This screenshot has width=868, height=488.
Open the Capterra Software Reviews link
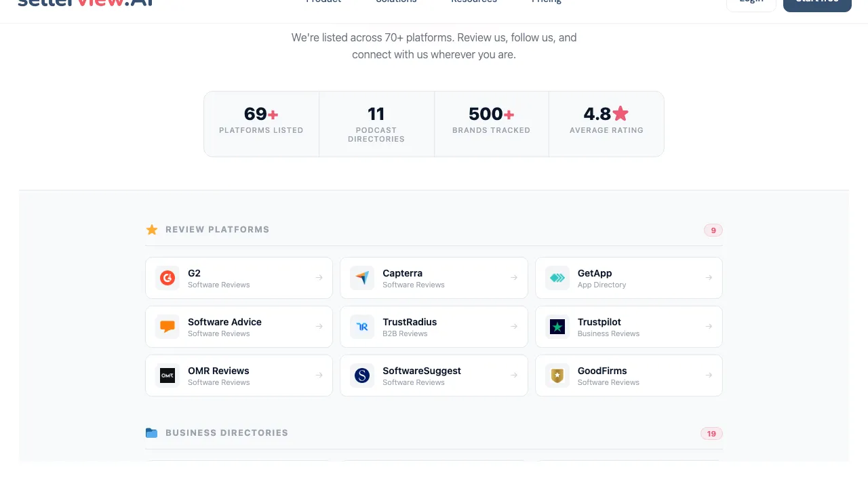pos(434,278)
